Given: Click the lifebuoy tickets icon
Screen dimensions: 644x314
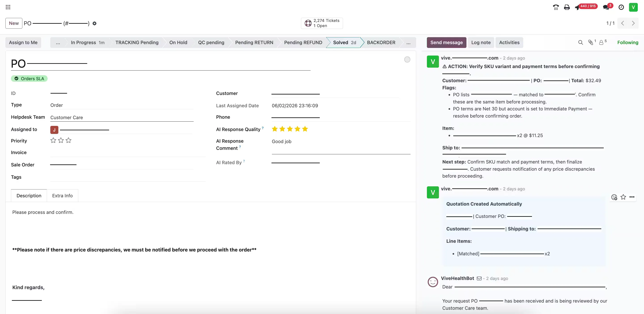Looking at the screenshot, I should click(x=308, y=23).
